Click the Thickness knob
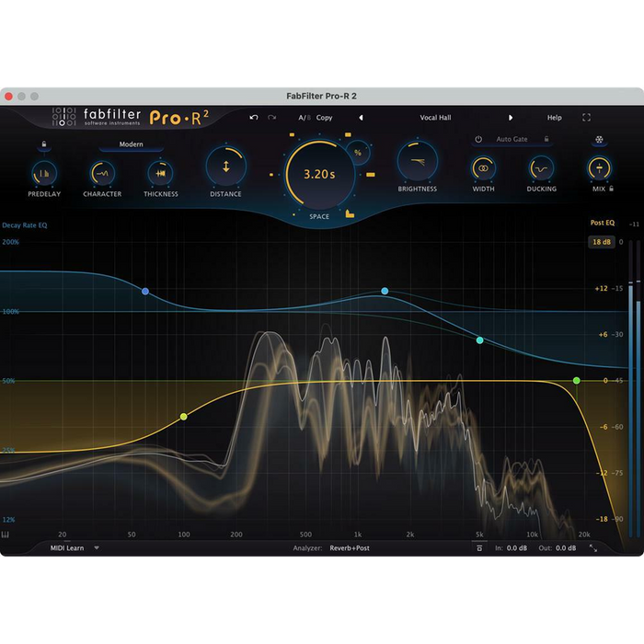The width and height of the screenshot is (644, 644). click(x=161, y=174)
